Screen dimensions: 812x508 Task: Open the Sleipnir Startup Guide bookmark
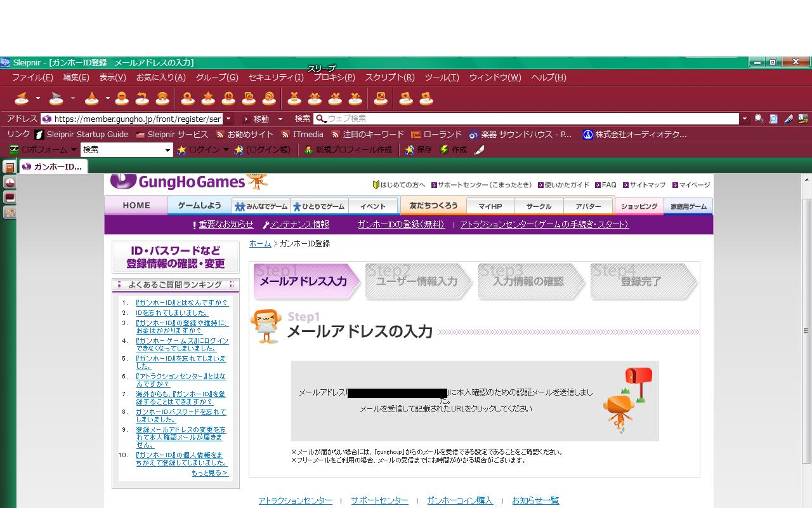(x=81, y=135)
